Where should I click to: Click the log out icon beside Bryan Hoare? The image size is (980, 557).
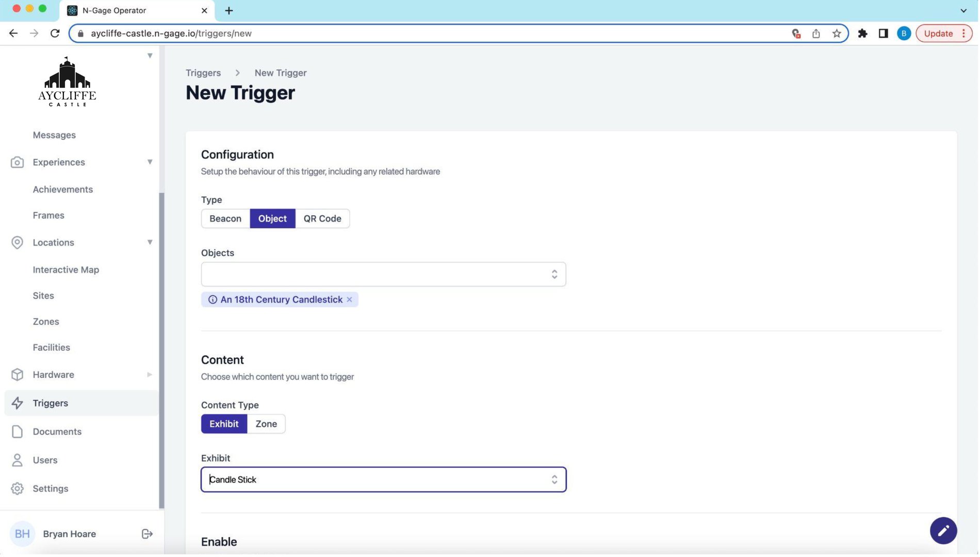tap(147, 534)
